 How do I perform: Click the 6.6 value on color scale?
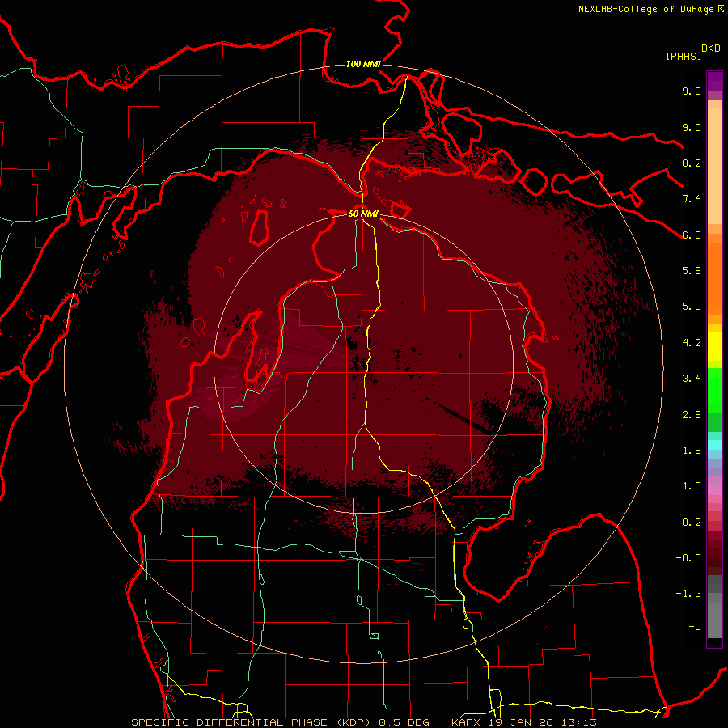pyautogui.click(x=692, y=235)
